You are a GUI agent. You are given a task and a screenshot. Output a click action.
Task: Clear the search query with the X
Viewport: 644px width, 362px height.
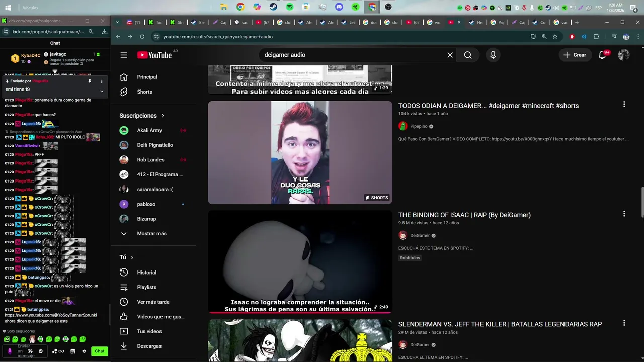pyautogui.click(x=450, y=55)
